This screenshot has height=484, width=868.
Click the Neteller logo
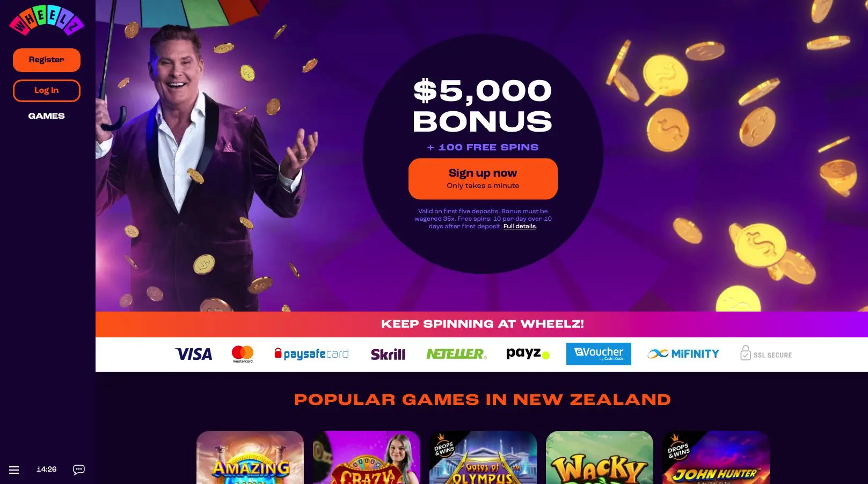pos(456,354)
